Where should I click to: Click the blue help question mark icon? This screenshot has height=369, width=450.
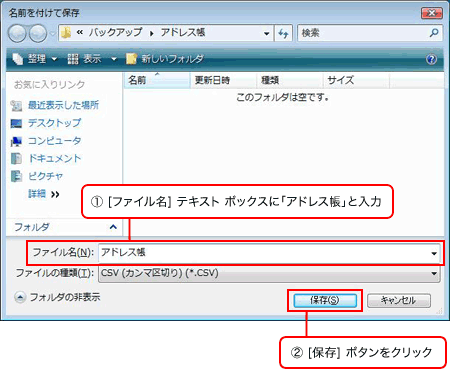coord(431,59)
